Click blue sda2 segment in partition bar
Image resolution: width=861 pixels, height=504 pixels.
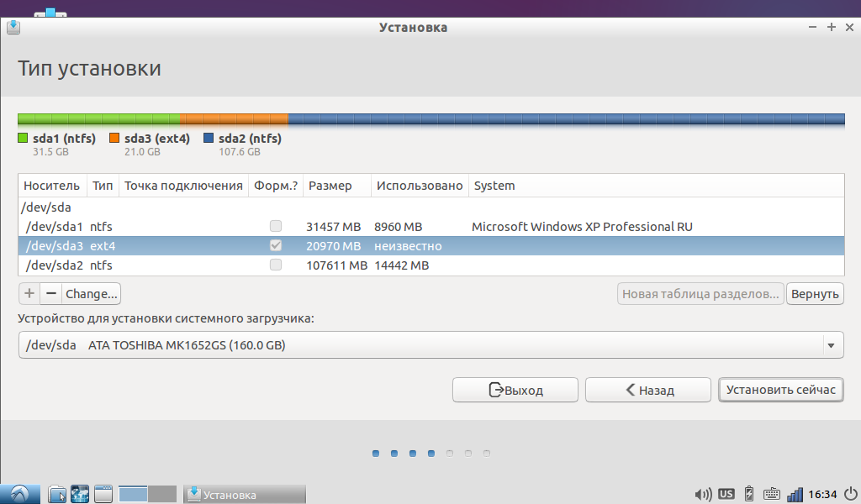[x=566, y=119]
